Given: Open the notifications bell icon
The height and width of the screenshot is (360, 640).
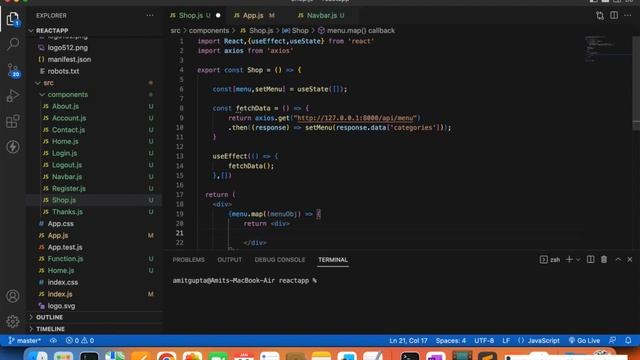Looking at the screenshot, I should pyautogui.click(x=628, y=340).
